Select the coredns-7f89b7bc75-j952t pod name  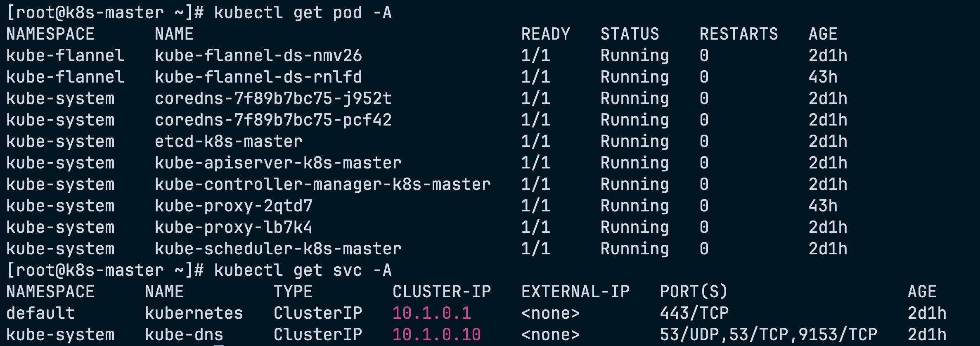[x=273, y=99]
